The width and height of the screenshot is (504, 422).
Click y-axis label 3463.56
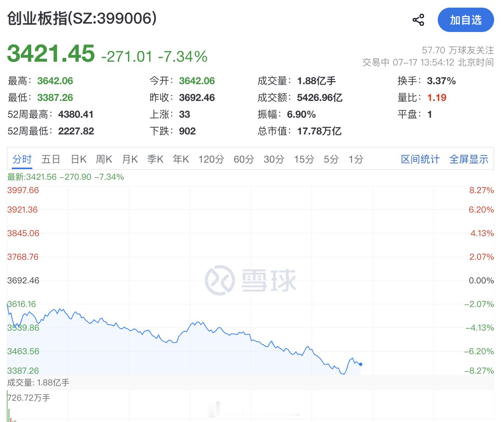[x=23, y=351]
